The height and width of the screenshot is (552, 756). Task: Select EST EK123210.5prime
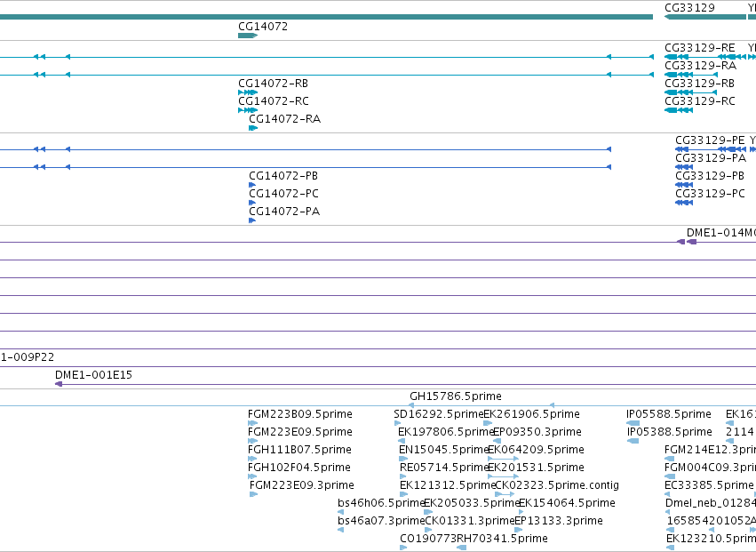coord(712,539)
